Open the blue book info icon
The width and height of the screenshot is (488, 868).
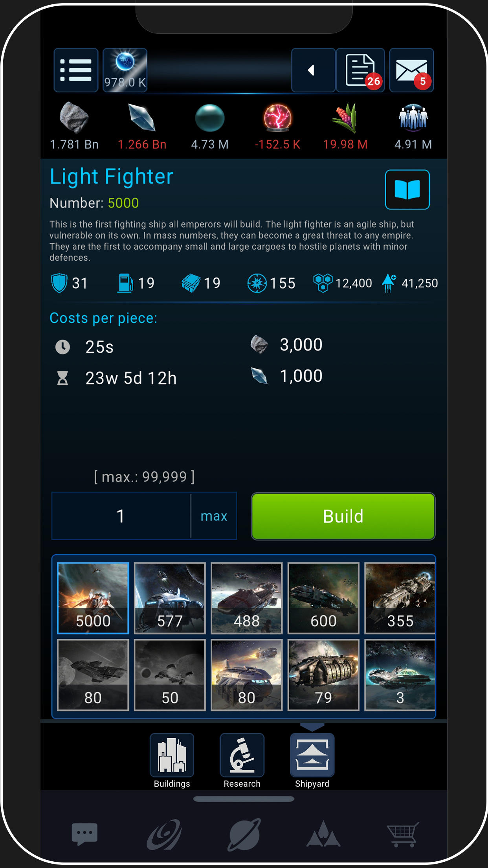(407, 189)
